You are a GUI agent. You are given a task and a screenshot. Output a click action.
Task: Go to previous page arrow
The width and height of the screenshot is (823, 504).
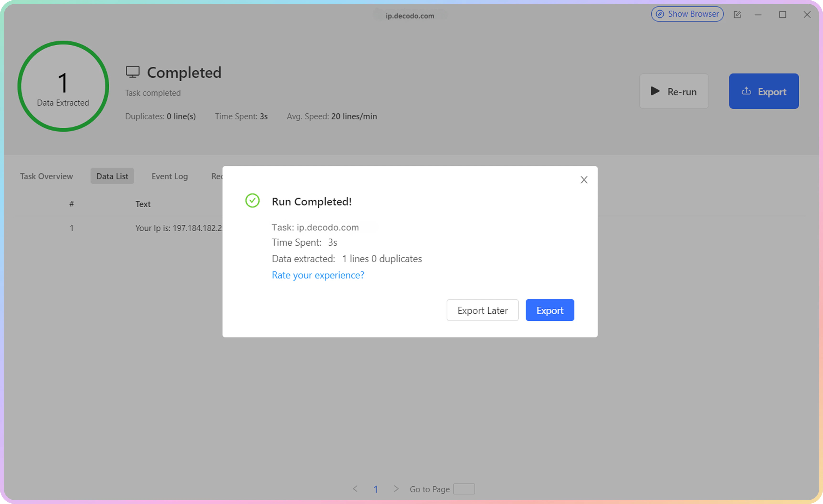[355, 489]
